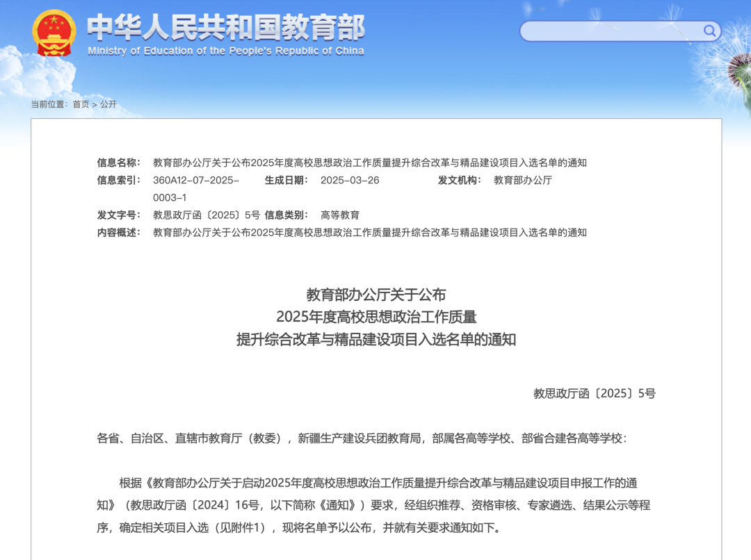Click the 信息名称 field label
751x560 pixels.
point(118,163)
